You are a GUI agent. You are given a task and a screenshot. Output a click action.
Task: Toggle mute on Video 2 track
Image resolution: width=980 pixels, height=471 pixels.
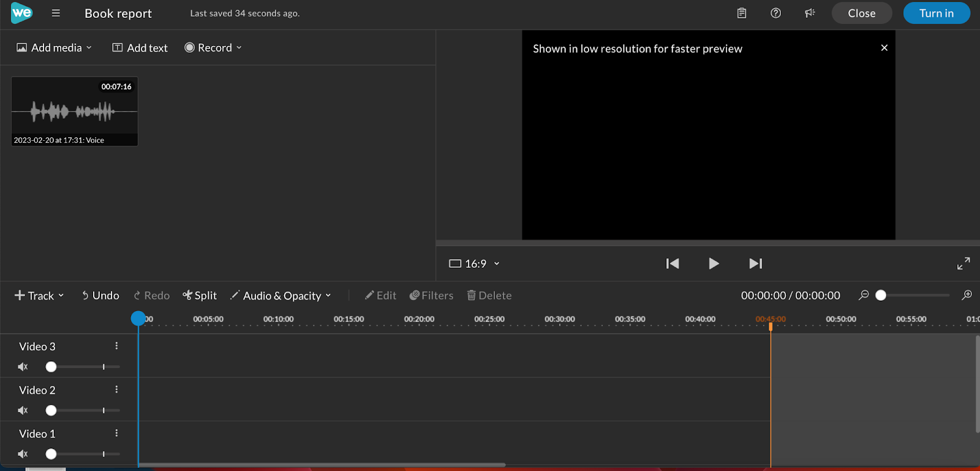(x=23, y=410)
